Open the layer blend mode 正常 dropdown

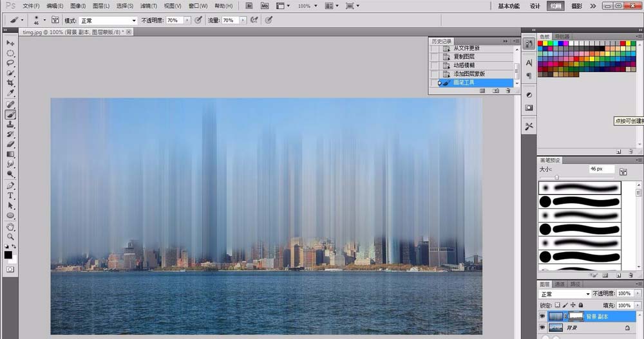562,293
